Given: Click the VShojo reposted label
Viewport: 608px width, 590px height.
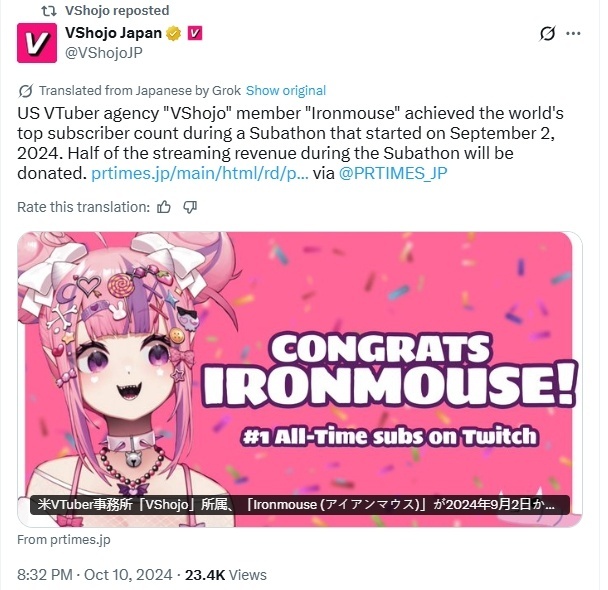Looking at the screenshot, I should 117,10.
